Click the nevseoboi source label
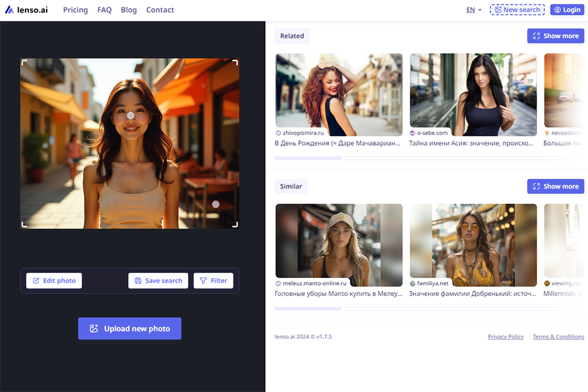 point(564,133)
